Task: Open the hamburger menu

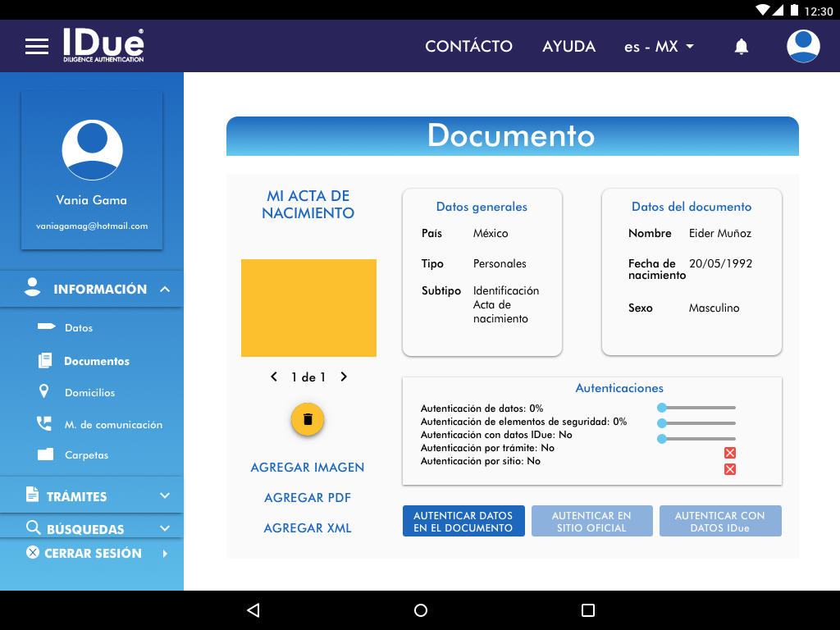Action: point(37,47)
